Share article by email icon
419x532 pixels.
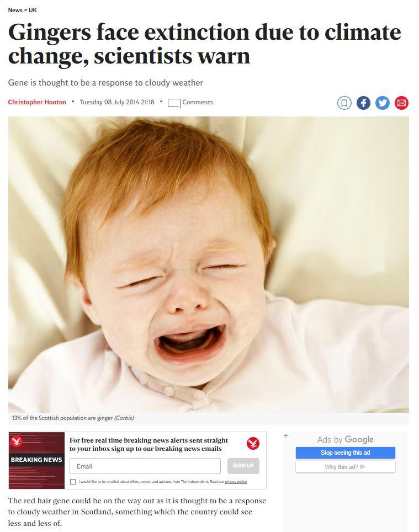coord(401,103)
